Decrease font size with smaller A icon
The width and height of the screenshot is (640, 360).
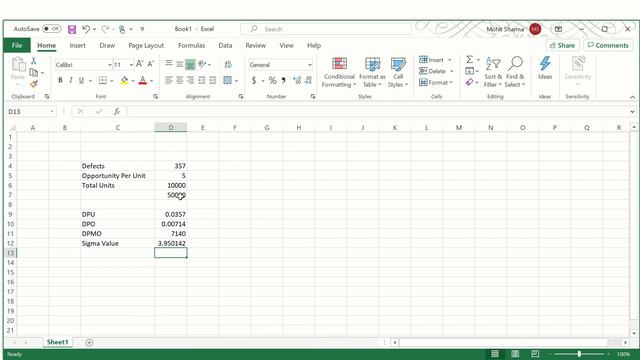coord(151,64)
